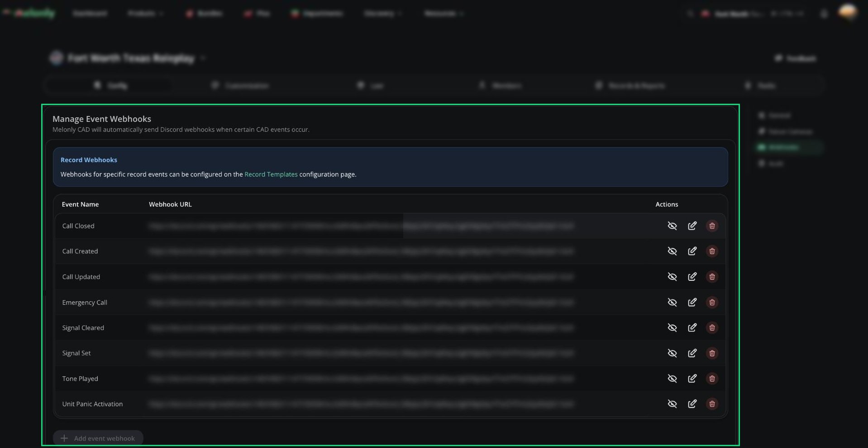Delete the Tone Played webhook

(x=712, y=378)
